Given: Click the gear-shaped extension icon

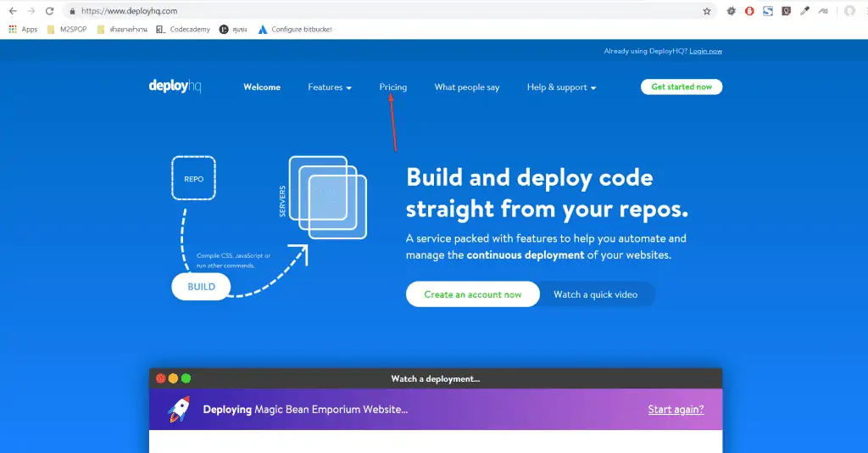Looking at the screenshot, I should pyautogui.click(x=732, y=11).
